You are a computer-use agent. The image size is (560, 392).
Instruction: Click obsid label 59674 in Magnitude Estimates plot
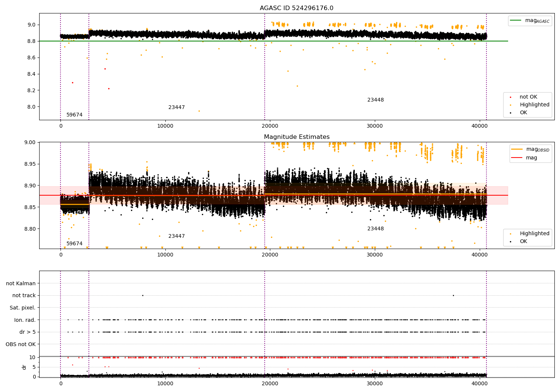(75, 244)
